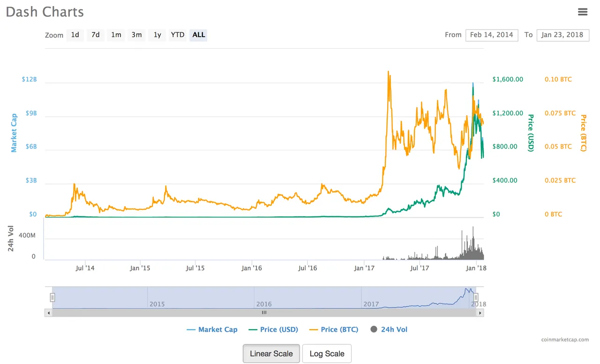
Task: Click the Jul '14 x-axis label
Action: click(85, 268)
